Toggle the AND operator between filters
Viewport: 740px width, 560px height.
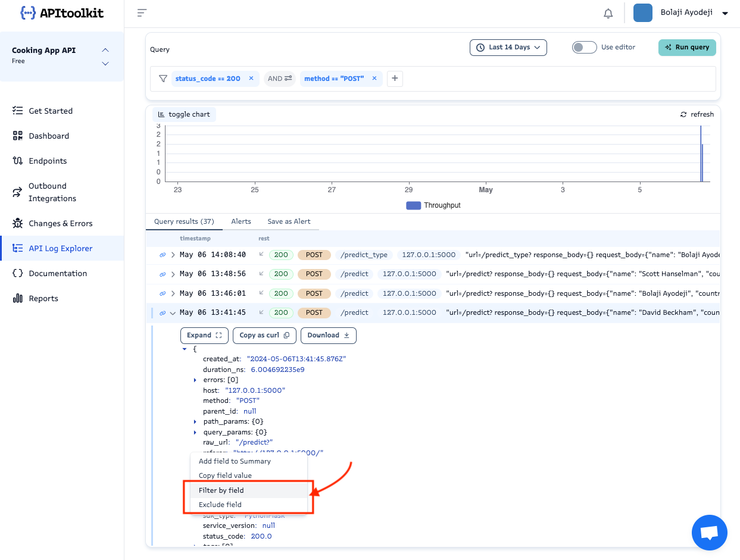[279, 78]
